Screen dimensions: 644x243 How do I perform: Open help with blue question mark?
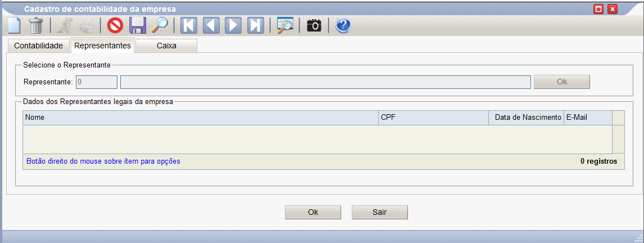343,26
